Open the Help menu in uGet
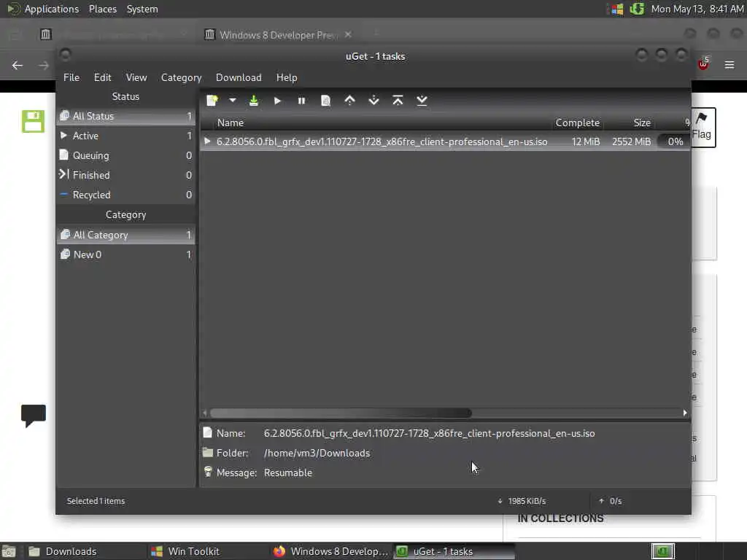 coord(286,77)
